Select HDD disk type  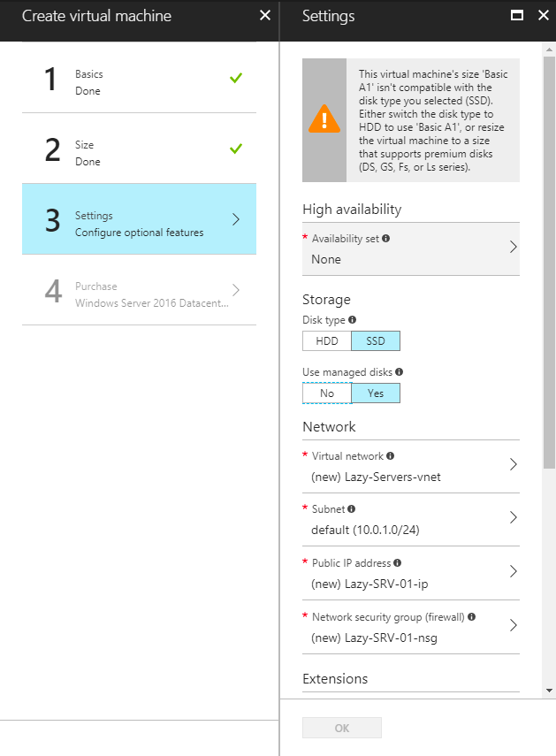coord(326,341)
